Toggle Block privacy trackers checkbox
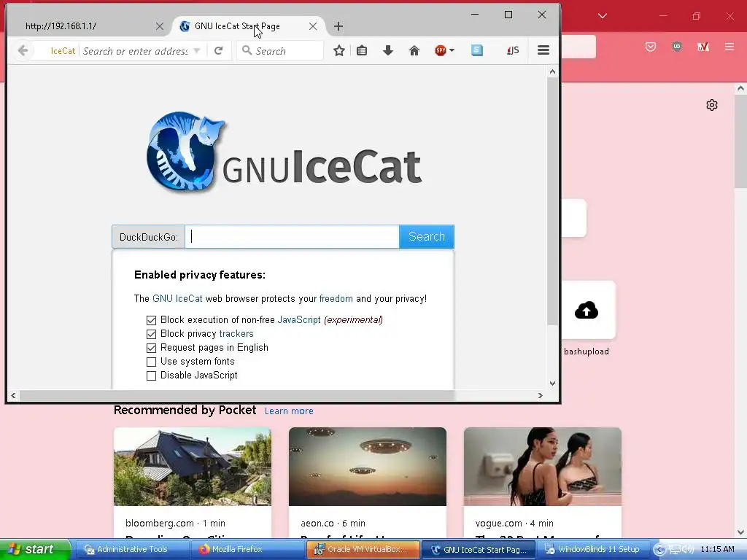Viewport: 747px width, 560px height. pos(151,334)
